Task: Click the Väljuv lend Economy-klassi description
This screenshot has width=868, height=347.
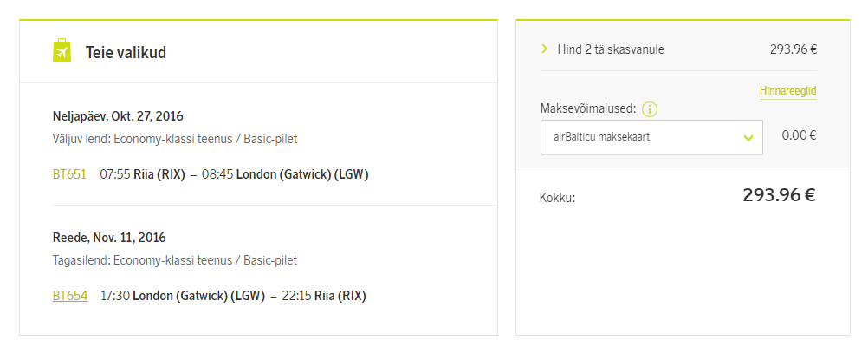Action: (x=175, y=139)
